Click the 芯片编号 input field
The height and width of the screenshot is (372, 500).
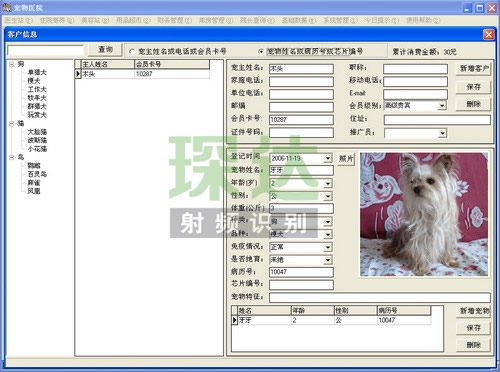301,285
